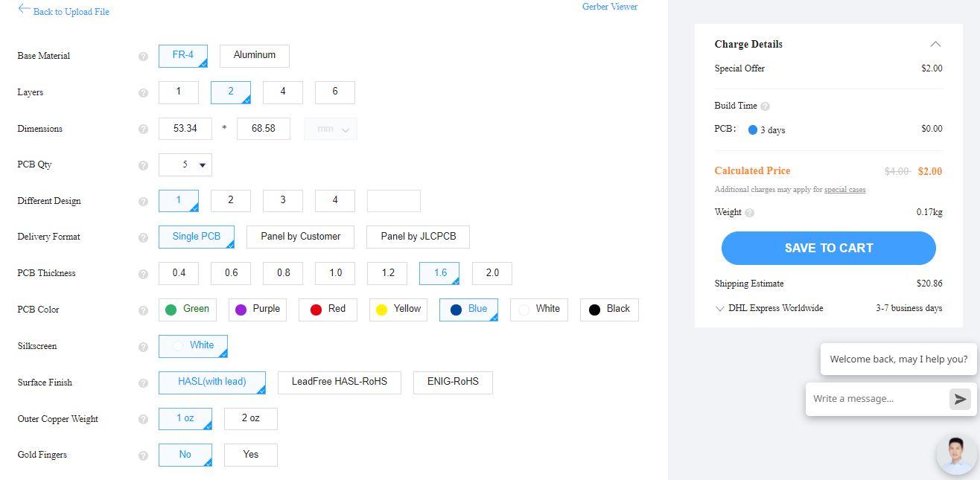Select HASL(with lead) surface finish

click(211, 383)
